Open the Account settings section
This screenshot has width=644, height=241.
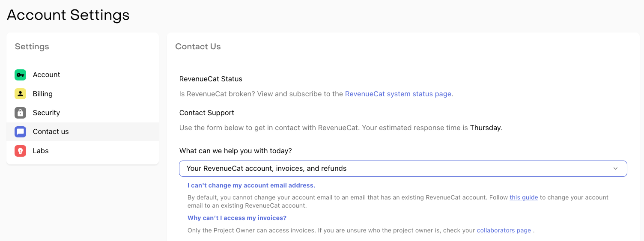click(46, 75)
